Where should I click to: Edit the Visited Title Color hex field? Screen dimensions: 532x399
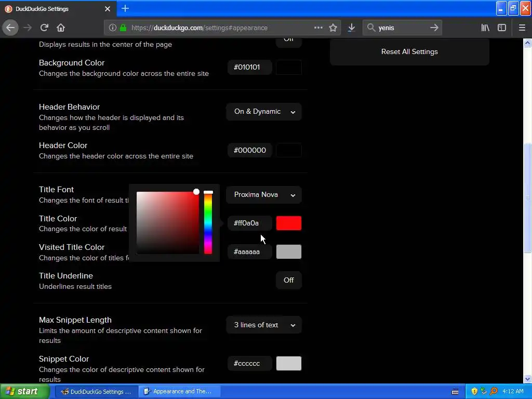coord(249,252)
